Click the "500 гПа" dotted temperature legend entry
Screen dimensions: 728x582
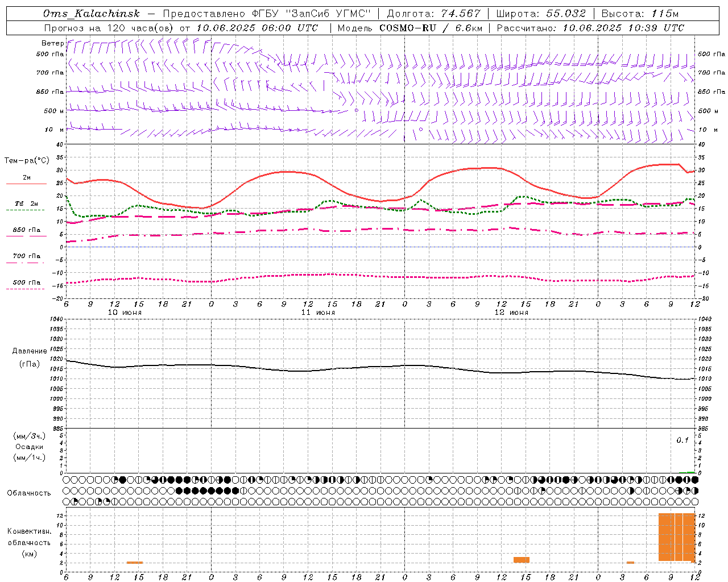(27, 282)
